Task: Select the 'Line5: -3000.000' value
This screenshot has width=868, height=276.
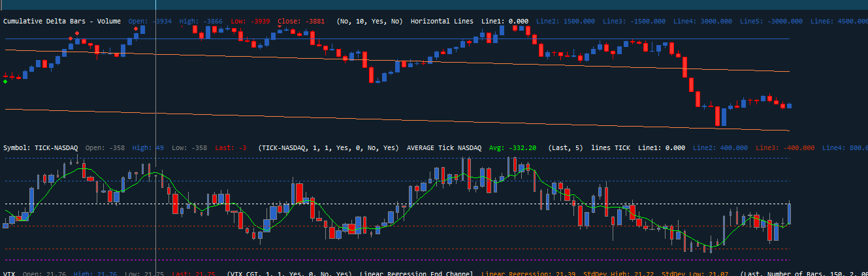Action: (x=772, y=22)
